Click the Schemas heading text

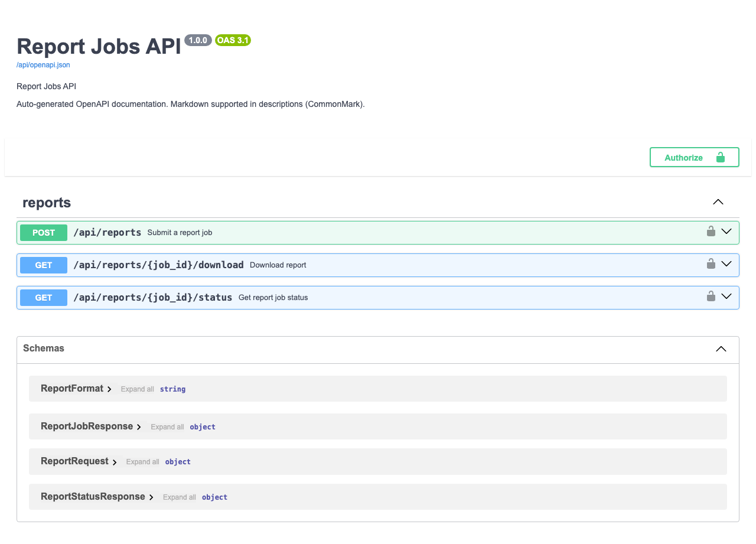click(44, 348)
